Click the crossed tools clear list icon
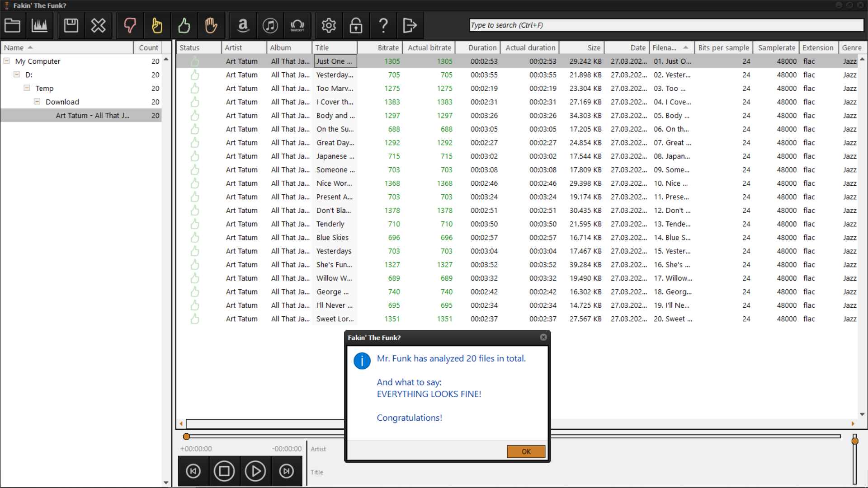The image size is (868, 488). pyautogui.click(x=98, y=25)
